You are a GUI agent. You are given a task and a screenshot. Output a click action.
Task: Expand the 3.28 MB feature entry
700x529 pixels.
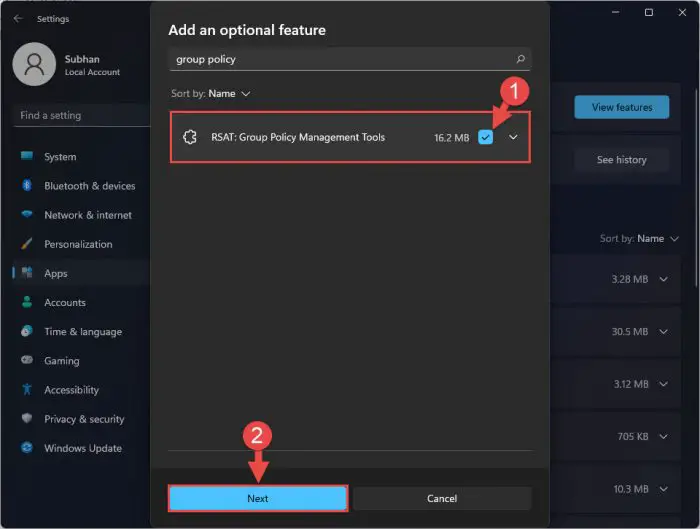(664, 279)
